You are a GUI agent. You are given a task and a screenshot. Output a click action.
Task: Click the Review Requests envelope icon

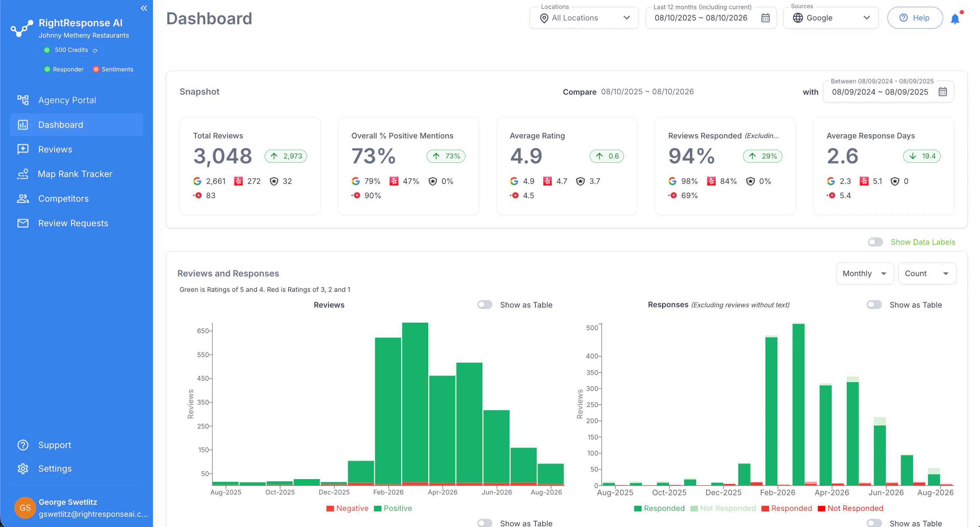click(x=23, y=223)
